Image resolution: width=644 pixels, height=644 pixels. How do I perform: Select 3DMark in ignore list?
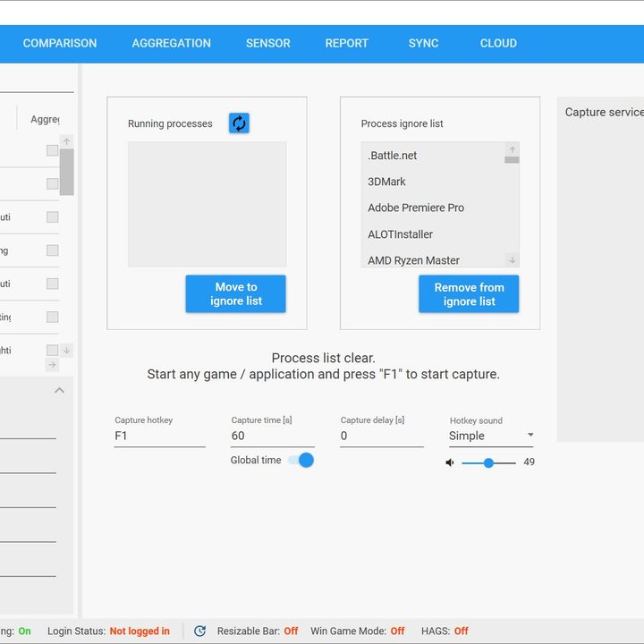tap(433, 182)
